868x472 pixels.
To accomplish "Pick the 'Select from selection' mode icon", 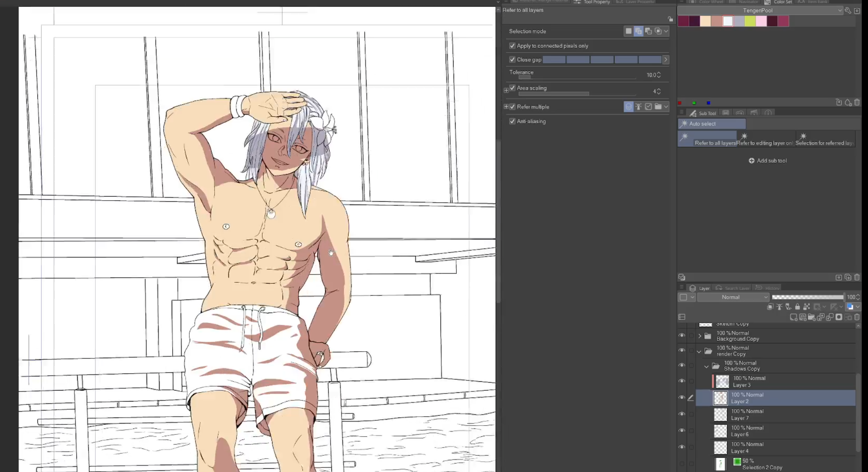I will pos(658,31).
